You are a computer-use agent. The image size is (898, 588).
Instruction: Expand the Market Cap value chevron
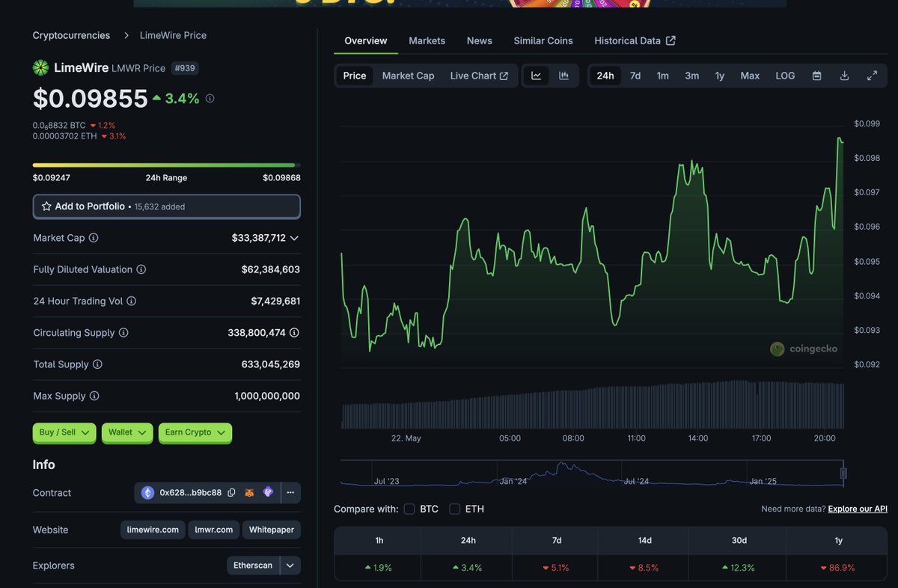[294, 238]
